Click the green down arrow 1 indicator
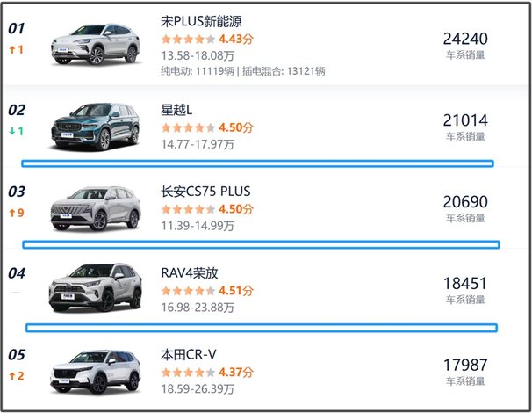Image resolution: width=532 pixels, height=413 pixels. click(17, 131)
